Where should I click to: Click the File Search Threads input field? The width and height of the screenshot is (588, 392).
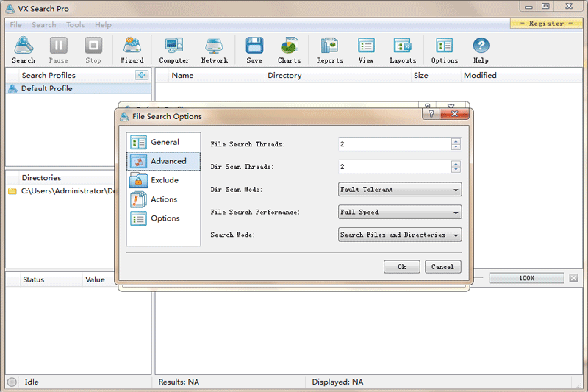pyautogui.click(x=395, y=144)
